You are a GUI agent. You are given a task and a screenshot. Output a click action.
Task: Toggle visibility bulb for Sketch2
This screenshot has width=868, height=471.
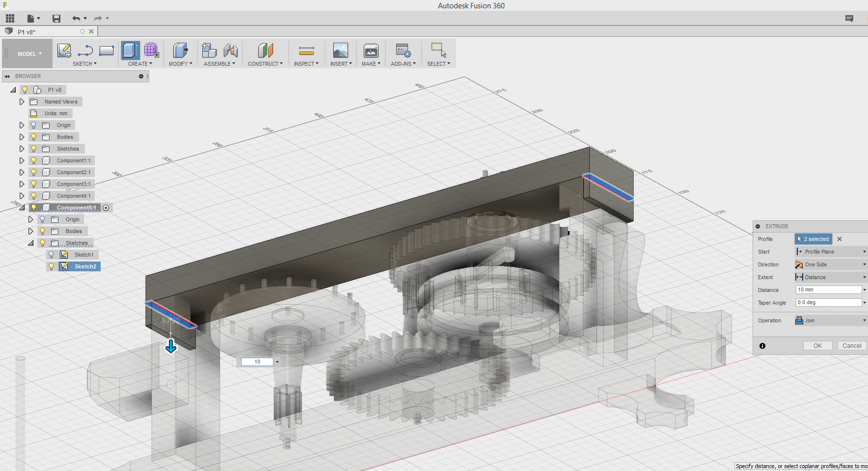52,266
